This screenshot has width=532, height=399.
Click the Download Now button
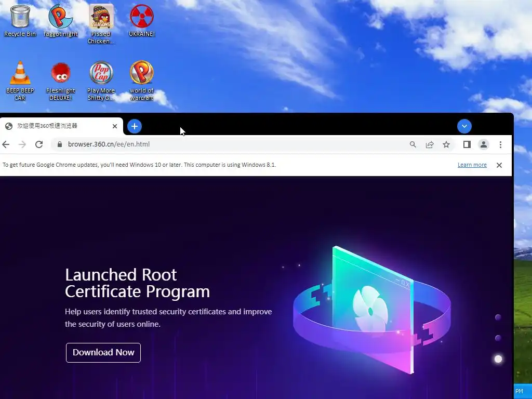point(103,353)
